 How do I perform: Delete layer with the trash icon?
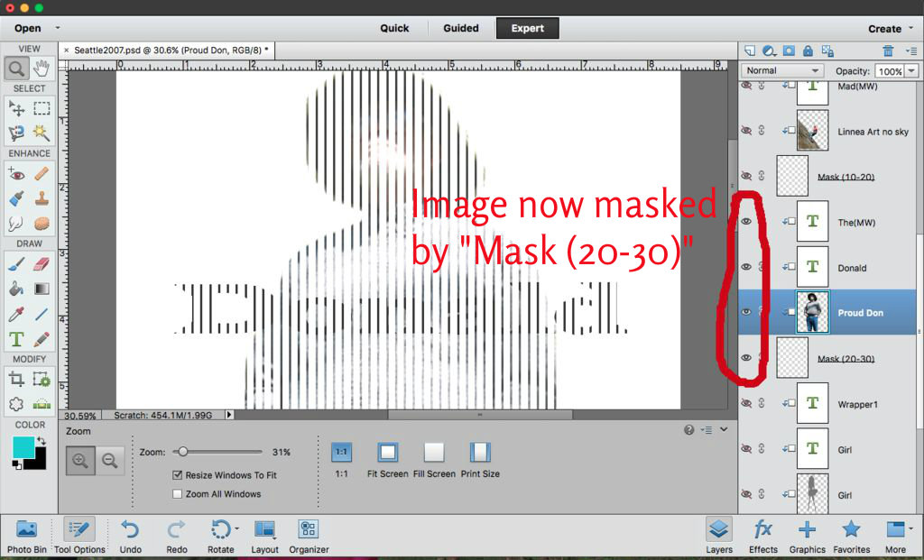(888, 51)
